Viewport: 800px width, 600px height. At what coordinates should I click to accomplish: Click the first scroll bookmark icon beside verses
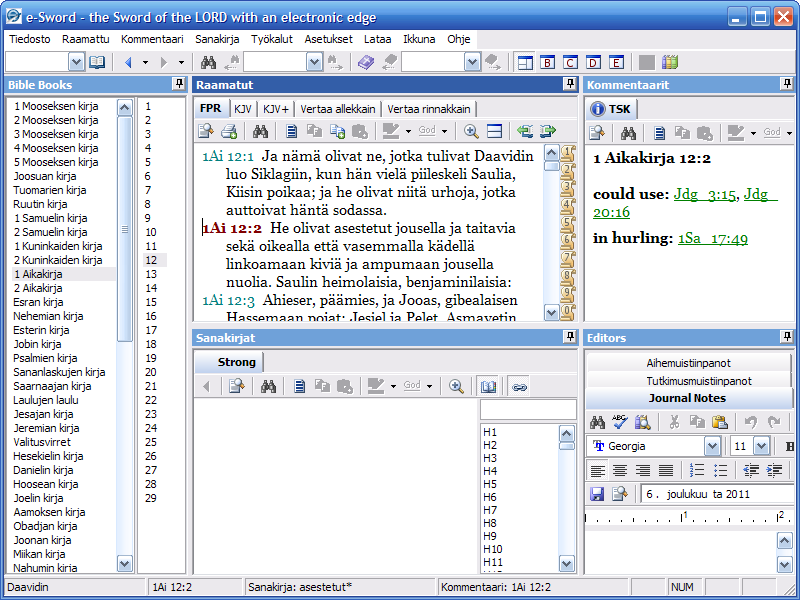(568, 153)
